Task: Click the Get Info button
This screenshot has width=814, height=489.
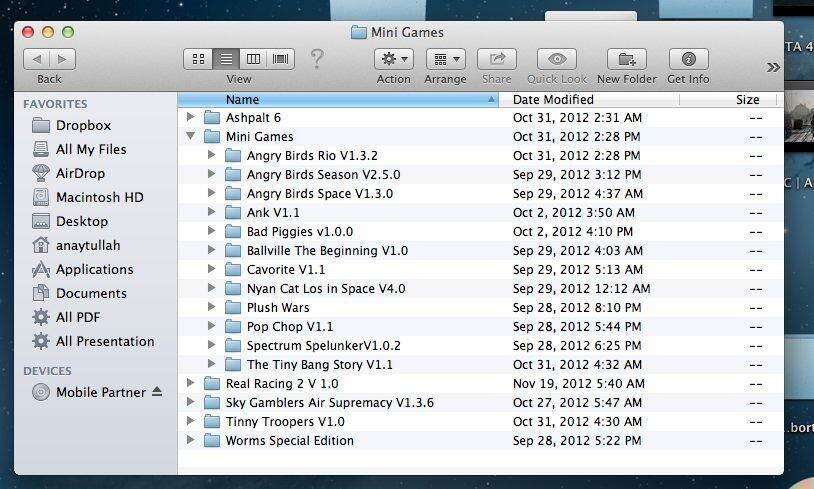Action: point(688,59)
